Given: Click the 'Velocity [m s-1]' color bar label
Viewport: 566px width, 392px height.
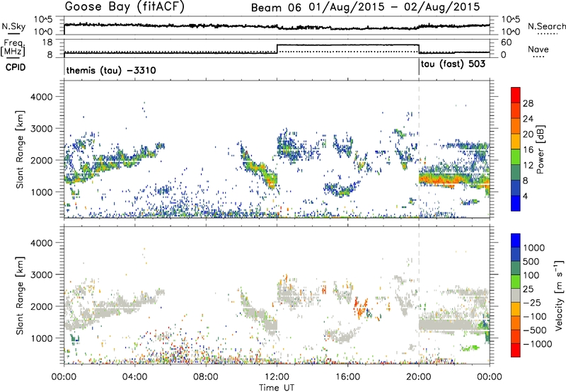Looking at the screenshot, I should [x=559, y=295].
